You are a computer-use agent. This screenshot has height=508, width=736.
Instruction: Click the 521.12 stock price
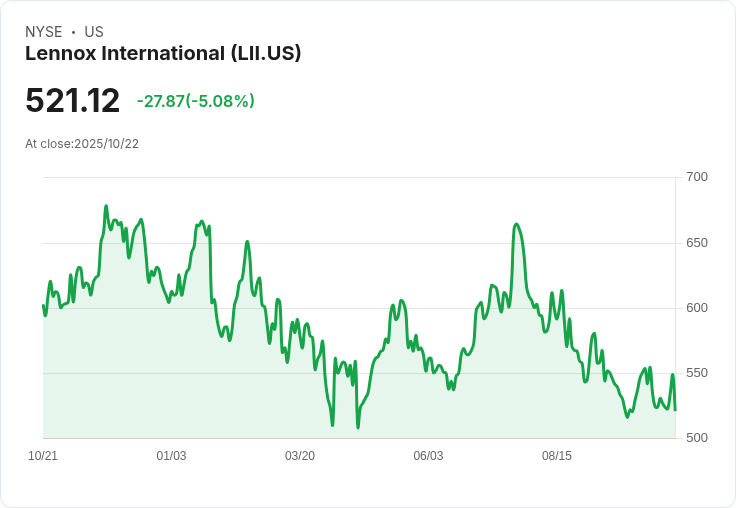(73, 100)
